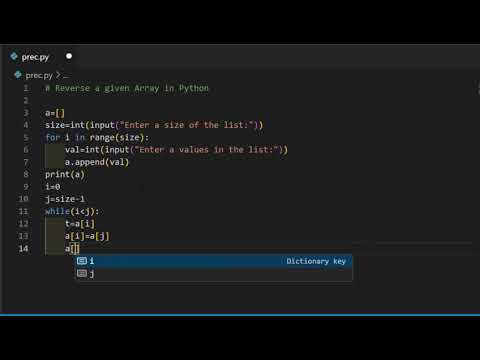The image size is (480, 360).
Task: Click the breadcrumb Python file icon
Action: click(x=18, y=75)
